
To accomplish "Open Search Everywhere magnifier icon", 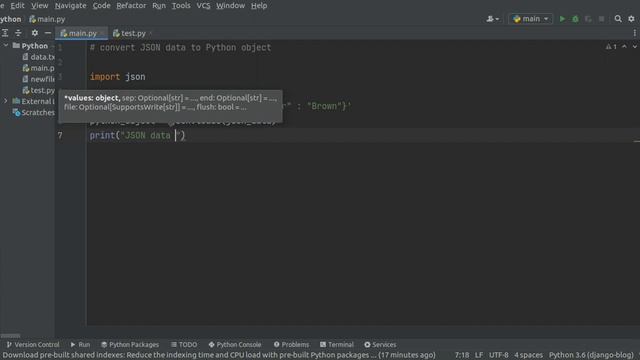I will 618,19.
